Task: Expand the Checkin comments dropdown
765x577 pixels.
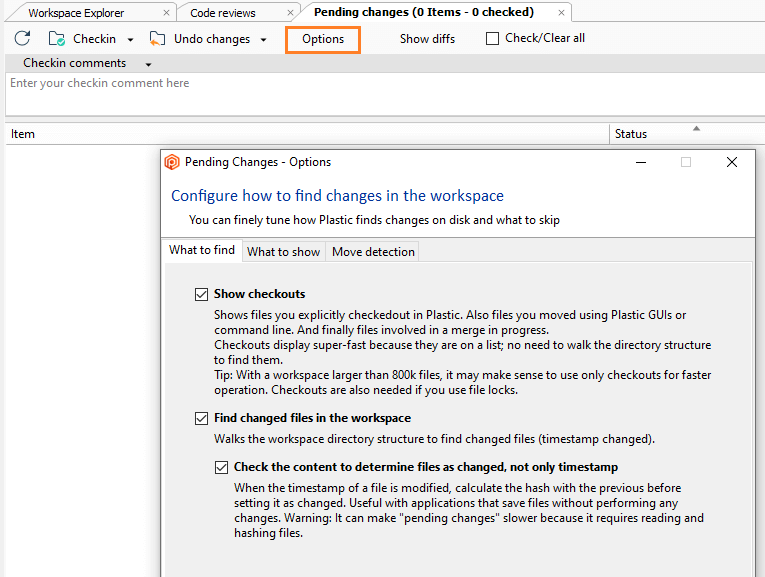Action: pyautogui.click(x=148, y=64)
